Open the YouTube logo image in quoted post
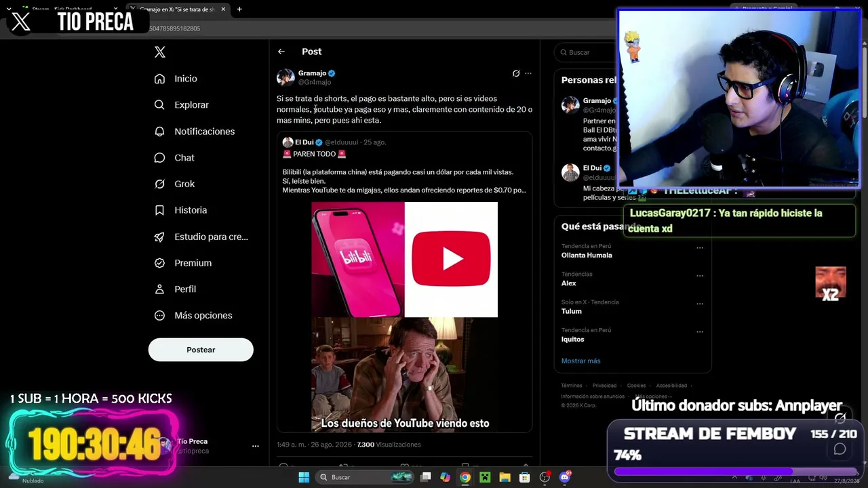Screen dimensions: 868x488 click(451, 260)
